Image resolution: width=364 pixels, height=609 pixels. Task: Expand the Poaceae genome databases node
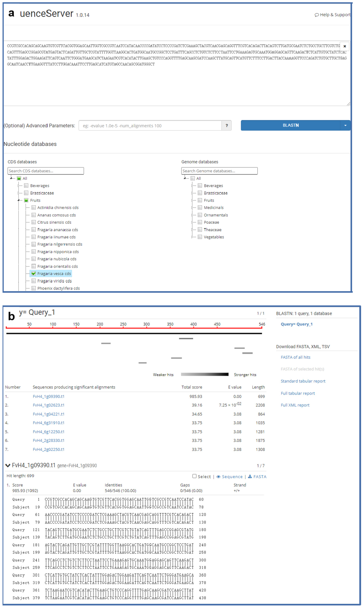[192, 222]
